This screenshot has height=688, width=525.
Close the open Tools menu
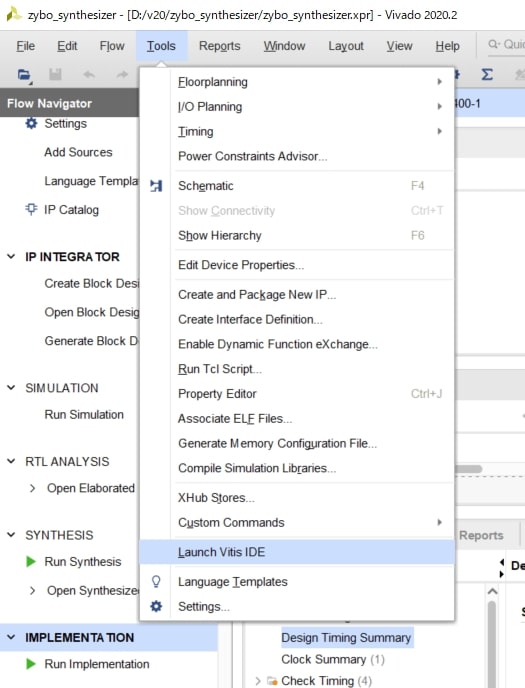(x=161, y=46)
